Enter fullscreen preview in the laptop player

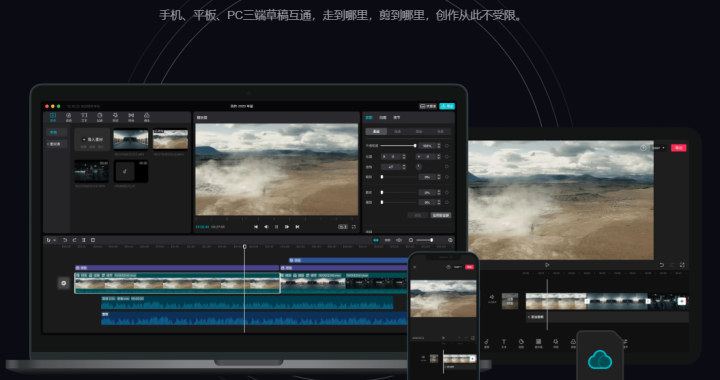(x=354, y=227)
